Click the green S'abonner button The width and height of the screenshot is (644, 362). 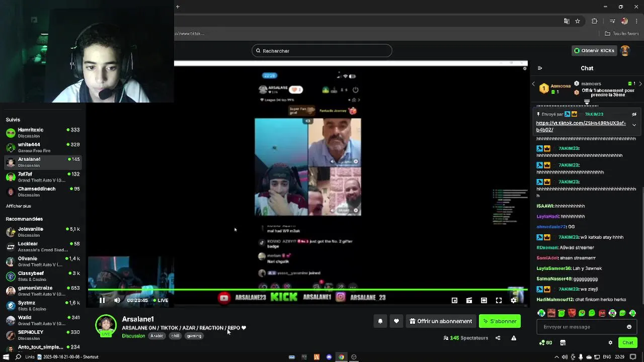tap(500, 321)
